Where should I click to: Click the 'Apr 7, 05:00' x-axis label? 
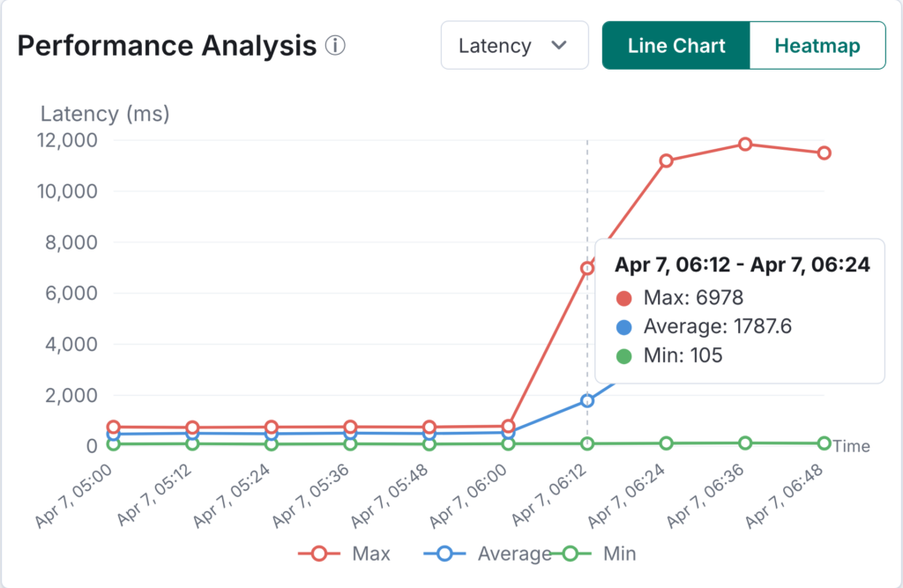73,496
